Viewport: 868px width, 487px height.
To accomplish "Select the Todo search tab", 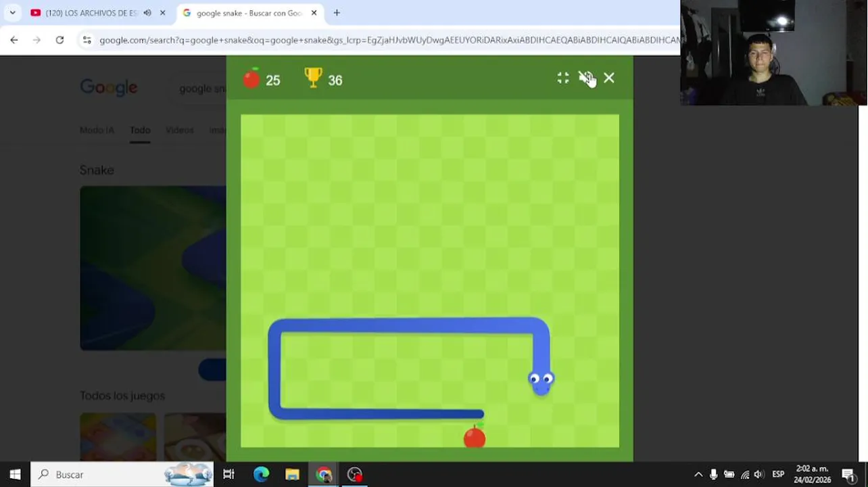I will [140, 130].
